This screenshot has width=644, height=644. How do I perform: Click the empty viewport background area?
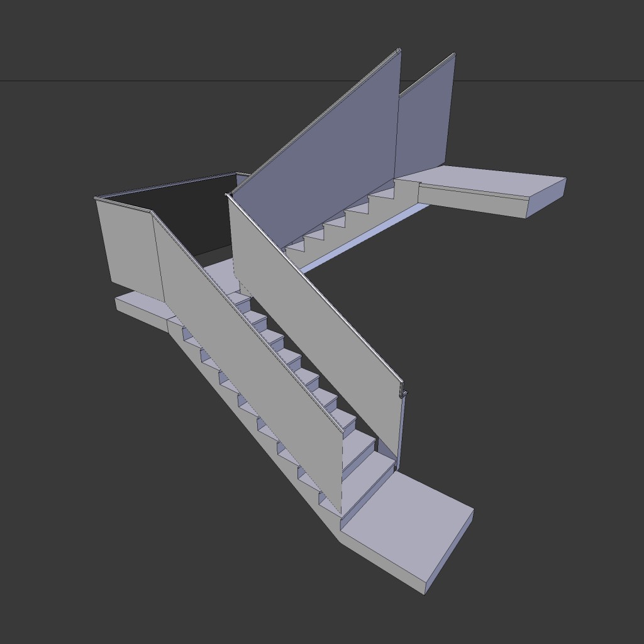tap(75, 503)
